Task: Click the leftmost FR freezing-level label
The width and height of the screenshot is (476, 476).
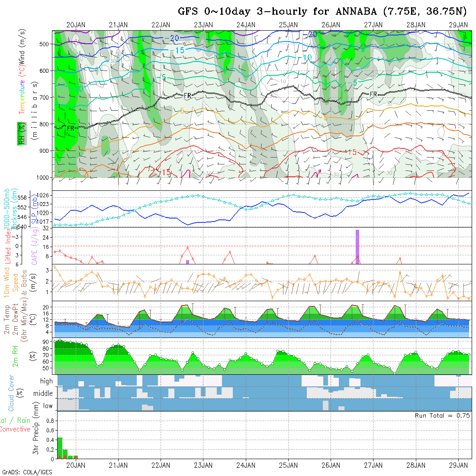Action: [71, 128]
